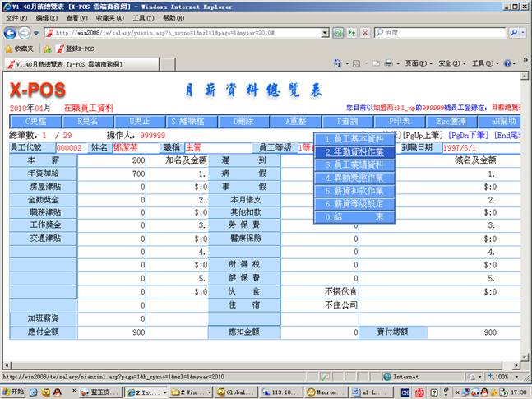Click the IE Back navigation arrow
532x399 pixels.
click(10, 33)
